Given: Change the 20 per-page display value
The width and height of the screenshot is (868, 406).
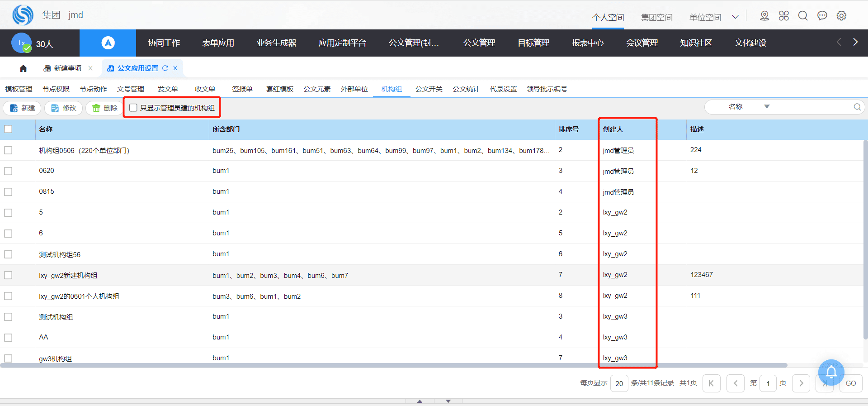Looking at the screenshot, I should click(619, 383).
